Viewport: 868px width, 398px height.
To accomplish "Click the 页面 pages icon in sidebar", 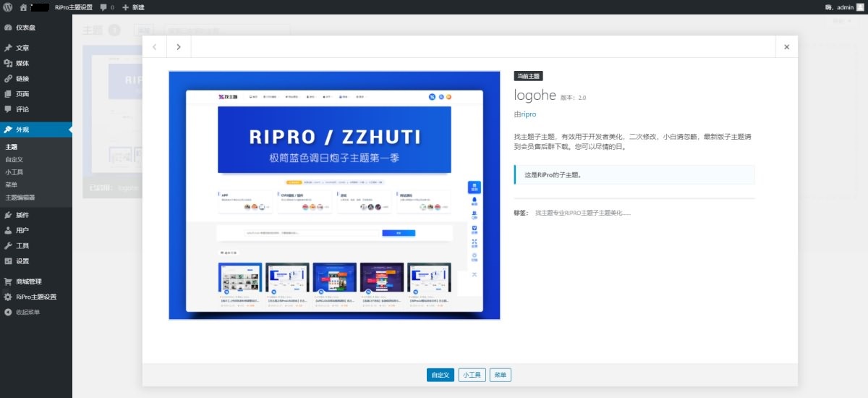I will [8, 94].
